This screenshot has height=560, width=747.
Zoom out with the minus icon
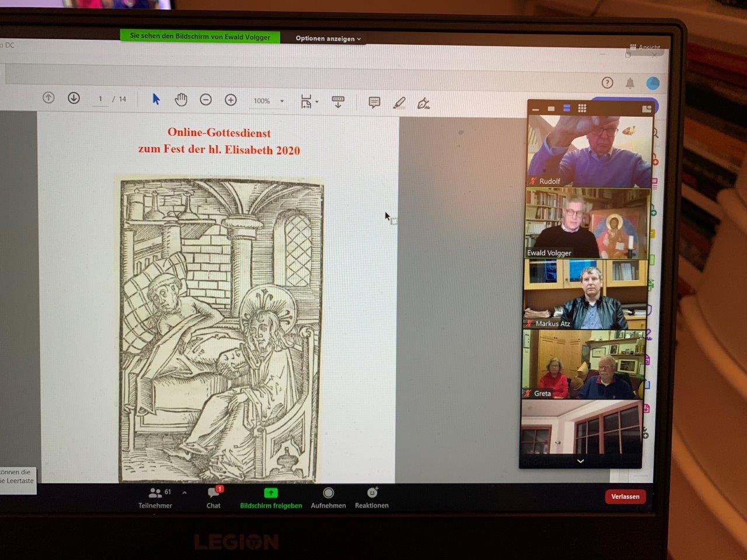pos(205,100)
